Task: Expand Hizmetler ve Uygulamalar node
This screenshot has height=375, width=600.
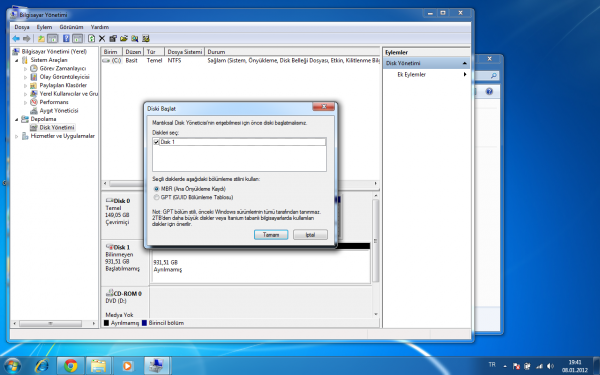Action: point(16,136)
